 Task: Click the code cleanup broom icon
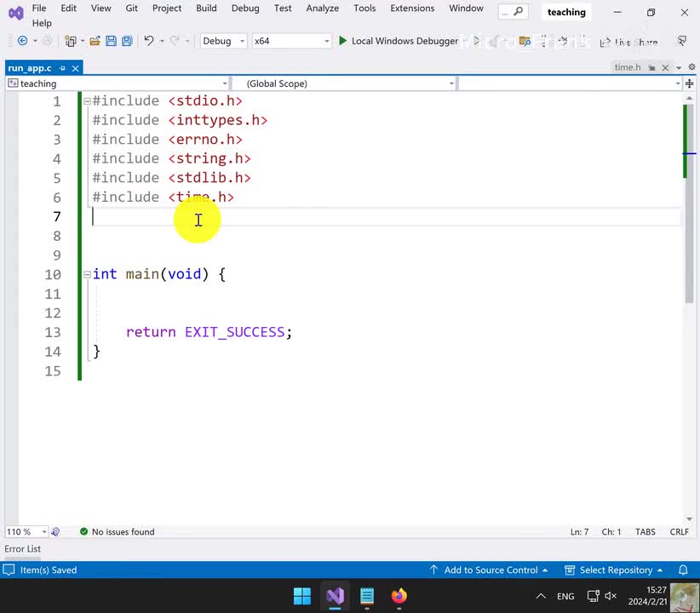[x=55, y=532]
